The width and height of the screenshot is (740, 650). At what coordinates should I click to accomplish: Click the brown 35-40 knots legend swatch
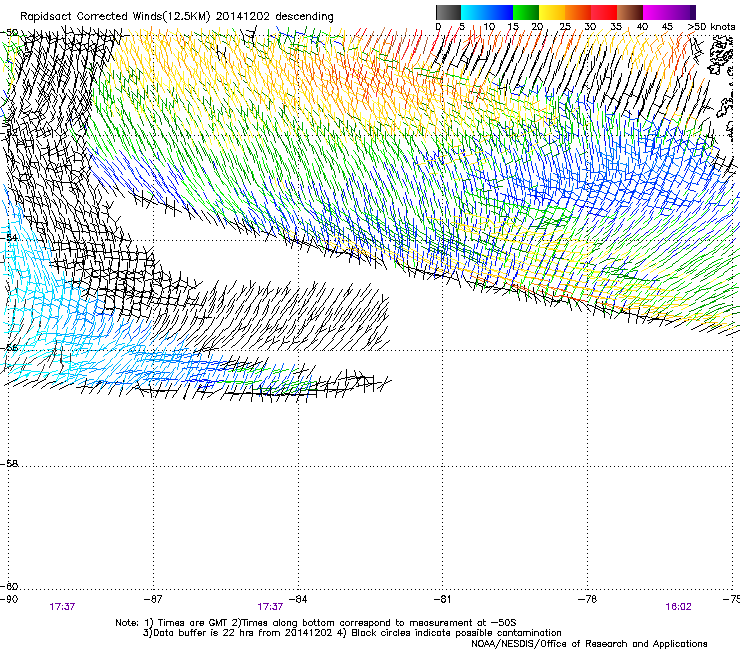(x=630, y=12)
